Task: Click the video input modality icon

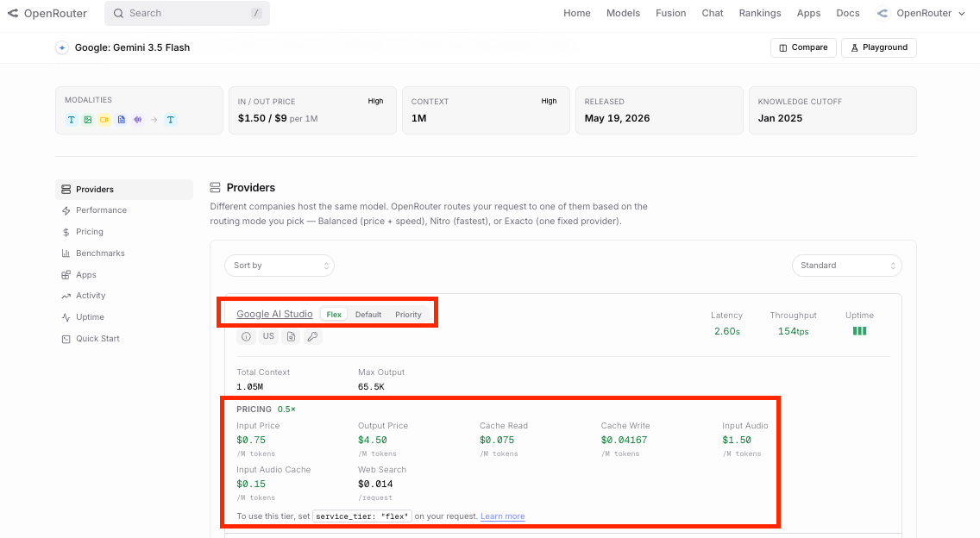Action: (104, 119)
